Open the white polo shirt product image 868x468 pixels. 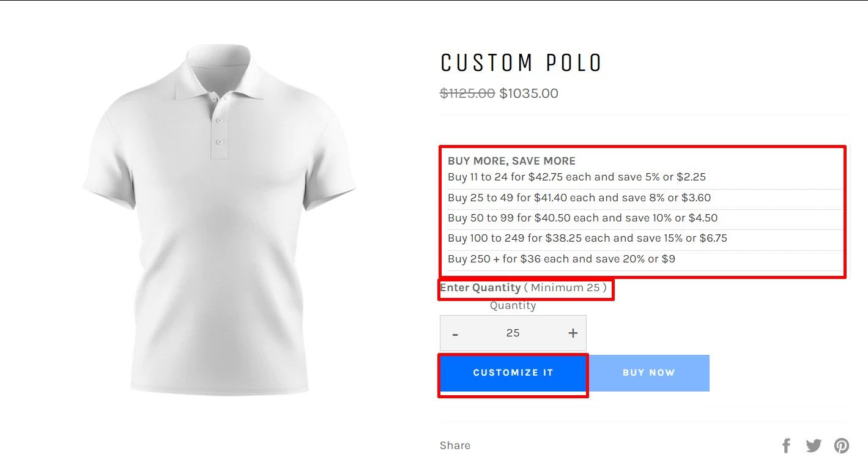[x=219, y=220]
